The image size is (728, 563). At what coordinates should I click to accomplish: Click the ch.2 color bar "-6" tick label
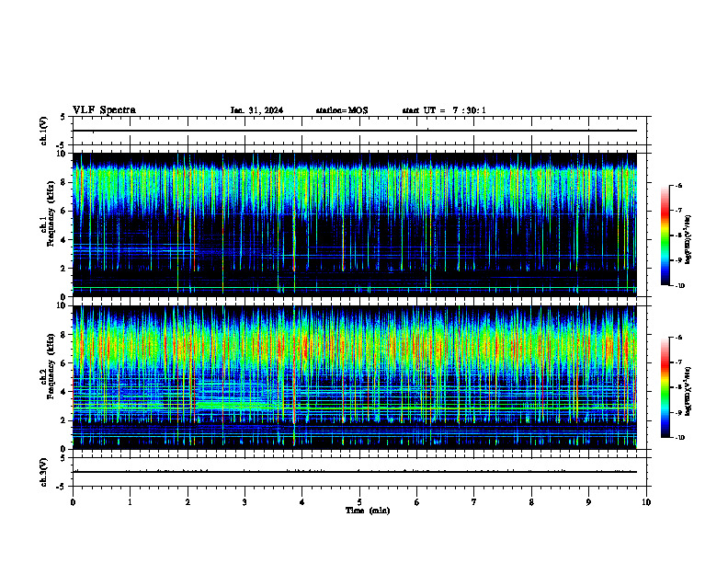(678, 338)
